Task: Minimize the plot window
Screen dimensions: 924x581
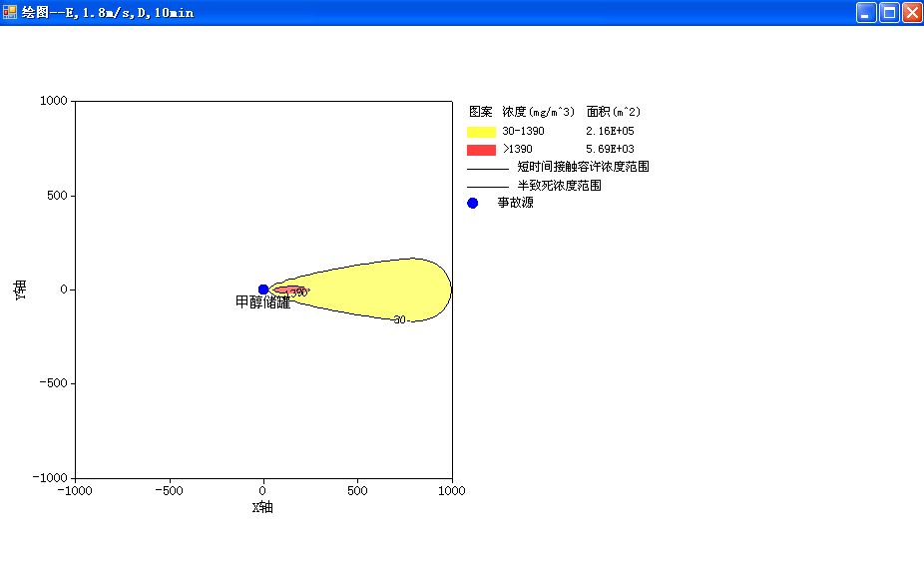Action: point(866,12)
